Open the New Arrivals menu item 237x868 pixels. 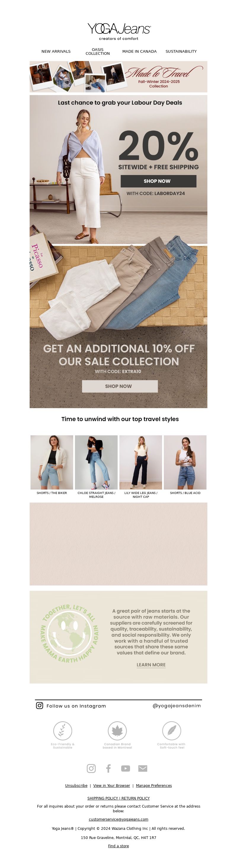pos(56,51)
